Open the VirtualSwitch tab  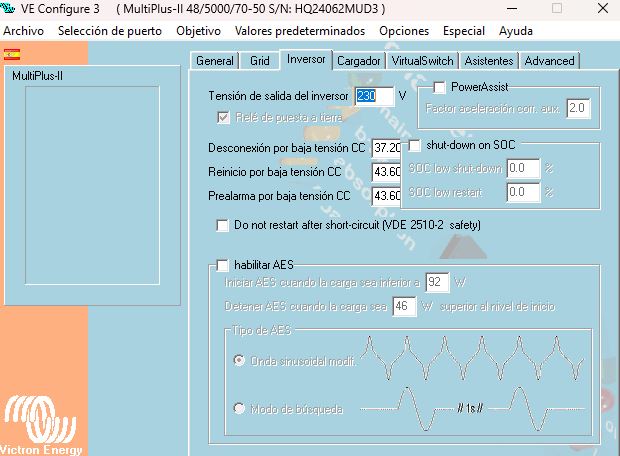pos(422,61)
